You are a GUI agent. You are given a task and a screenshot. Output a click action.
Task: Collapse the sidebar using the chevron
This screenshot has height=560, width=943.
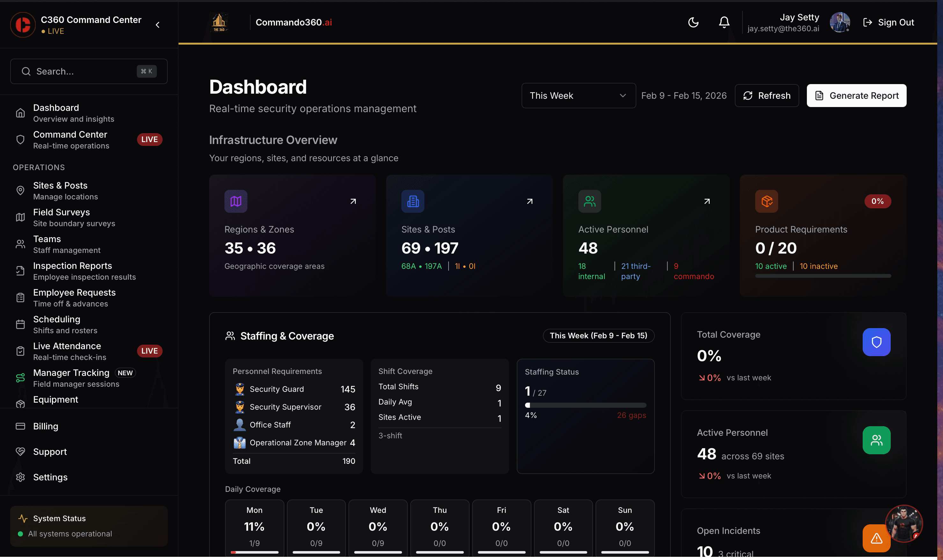[x=157, y=25]
